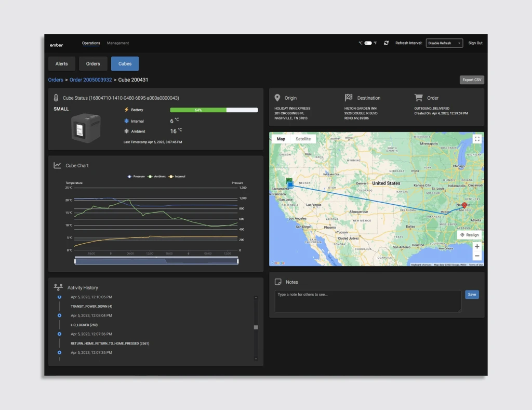Hide the Ambient series in chart legend

pyautogui.click(x=157, y=177)
